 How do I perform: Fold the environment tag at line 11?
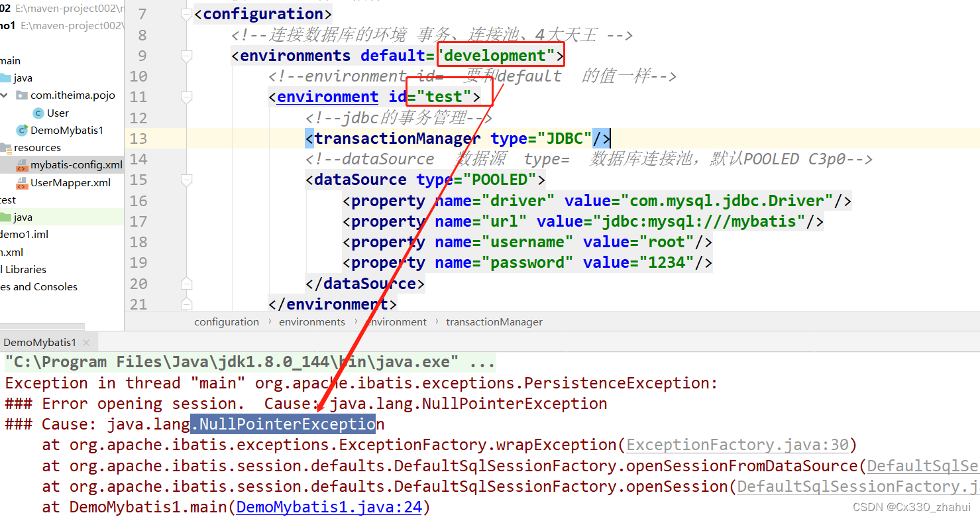pyautogui.click(x=186, y=97)
